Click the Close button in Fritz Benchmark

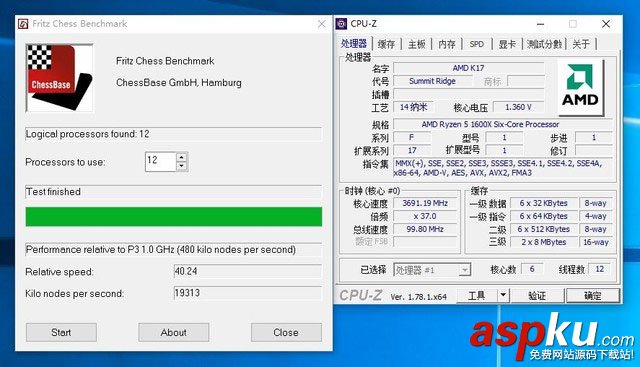pyautogui.click(x=286, y=332)
